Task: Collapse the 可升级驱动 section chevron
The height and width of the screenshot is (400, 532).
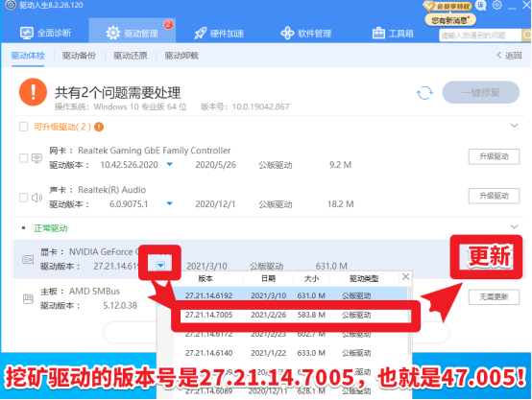Action: pos(515,126)
